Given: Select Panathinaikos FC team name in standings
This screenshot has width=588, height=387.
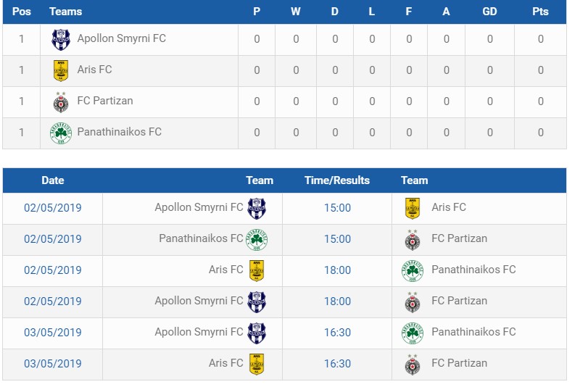Looking at the screenshot, I should point(119,132).
